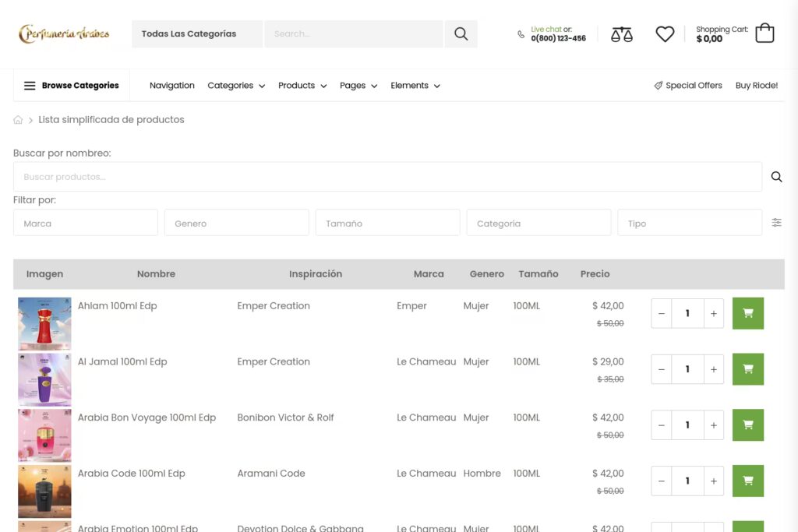Go to home via breadcrumb house icon

pyautogui.click(x=19, y=120)
